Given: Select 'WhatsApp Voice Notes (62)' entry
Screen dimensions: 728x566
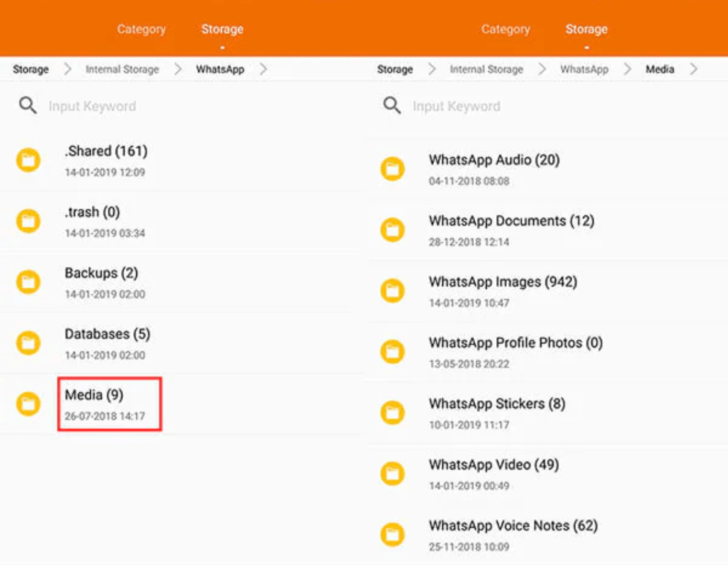Looking at the screenshot, I should click(513, 526).
